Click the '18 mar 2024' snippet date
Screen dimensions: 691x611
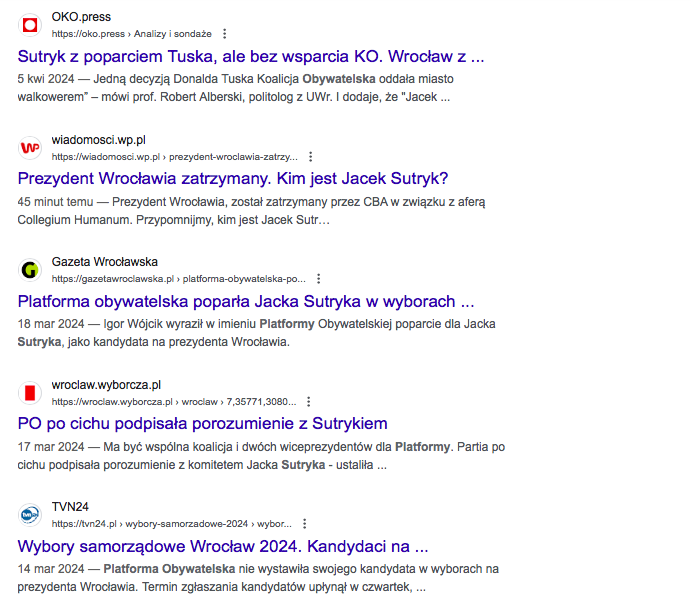coord(51,324)
